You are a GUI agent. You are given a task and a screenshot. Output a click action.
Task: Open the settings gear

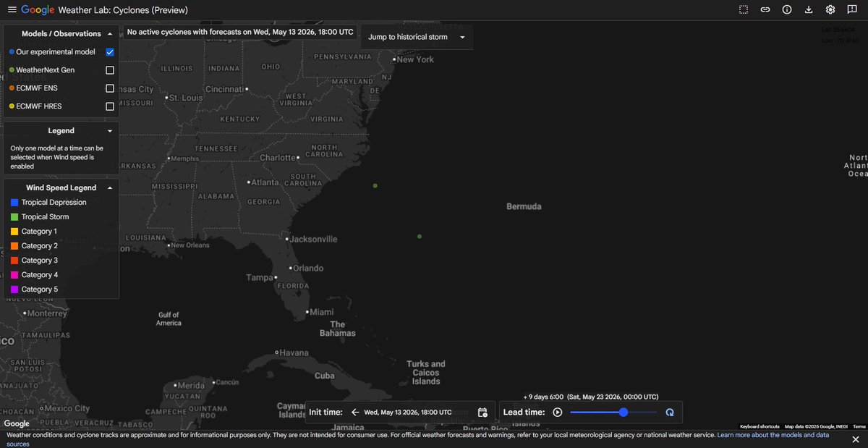click(x=830, y=10)
